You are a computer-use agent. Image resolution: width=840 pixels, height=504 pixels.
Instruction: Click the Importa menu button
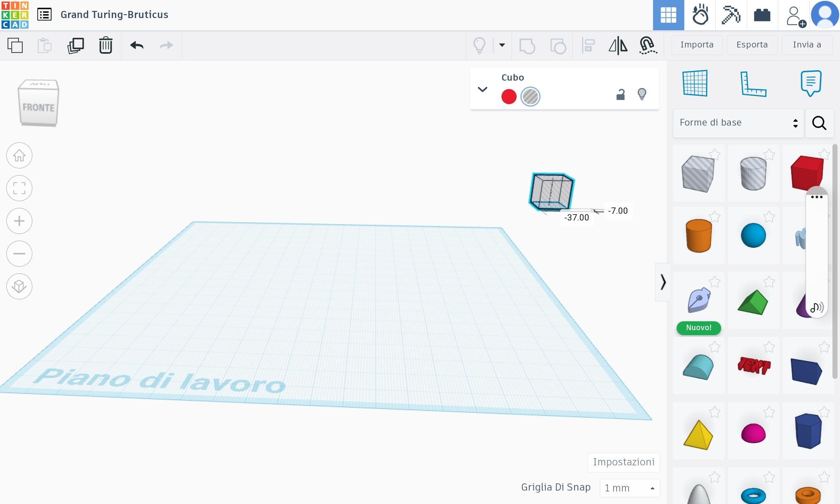point(697,45)
